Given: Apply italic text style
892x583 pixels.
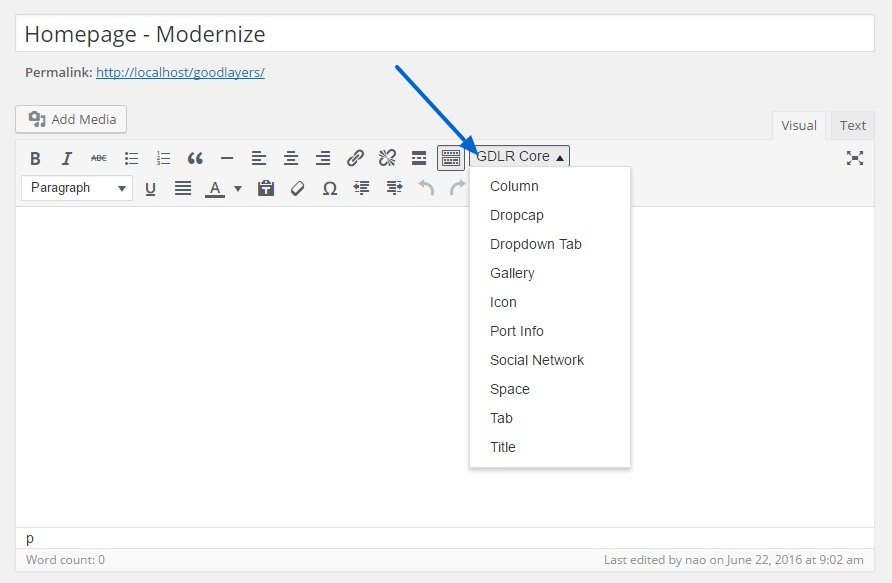Looking at the screenshot, I should coord(67,158).
